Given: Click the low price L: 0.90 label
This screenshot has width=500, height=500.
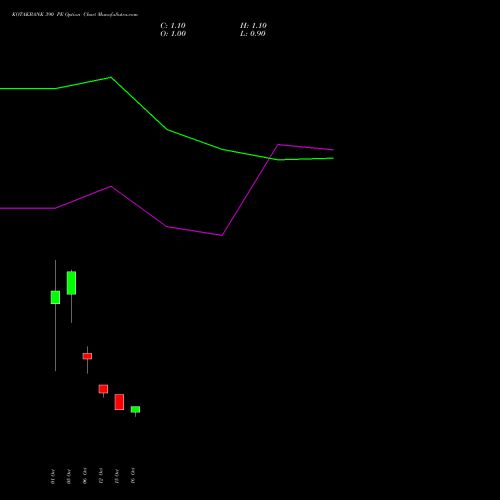Looking at the screenshot, I should click(x=253, y=34).
